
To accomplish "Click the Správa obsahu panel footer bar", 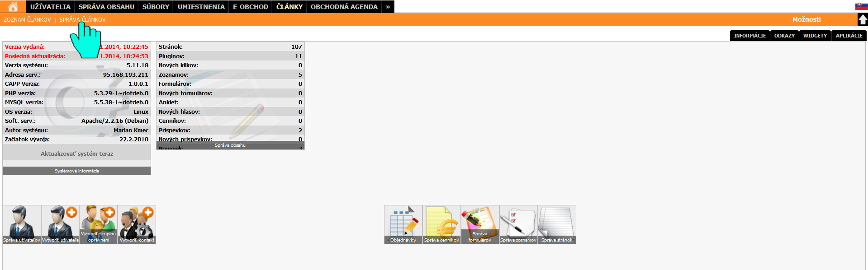I will 230,145.
